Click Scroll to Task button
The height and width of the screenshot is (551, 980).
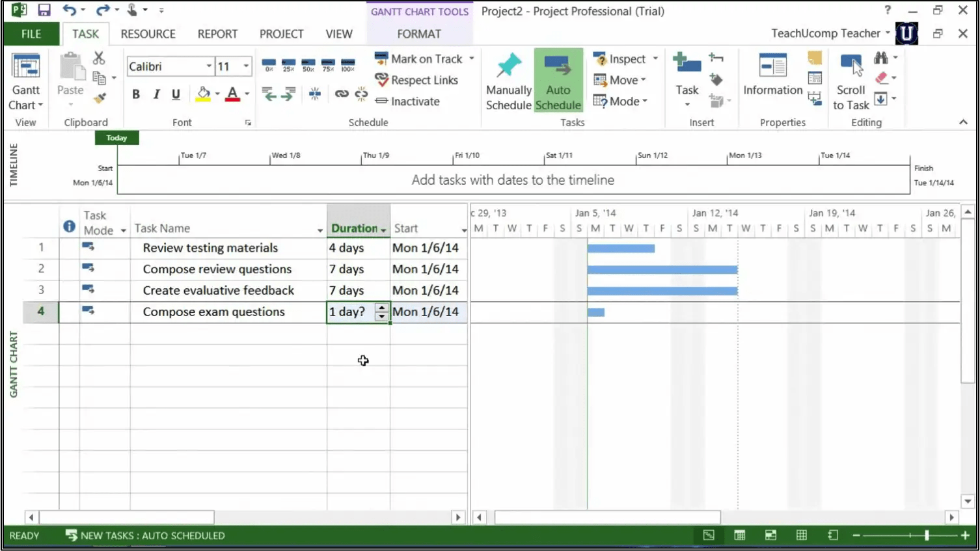tap(851, 81)
